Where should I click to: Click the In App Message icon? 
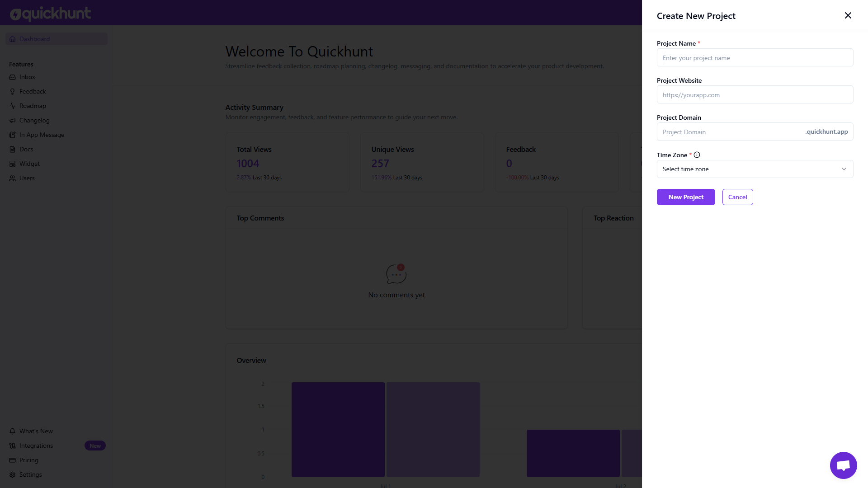[13, 135]
